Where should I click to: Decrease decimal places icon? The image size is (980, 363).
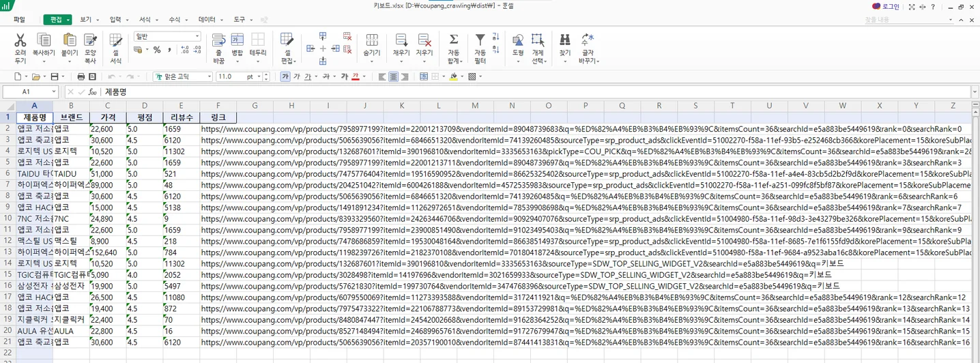(197, 50)
